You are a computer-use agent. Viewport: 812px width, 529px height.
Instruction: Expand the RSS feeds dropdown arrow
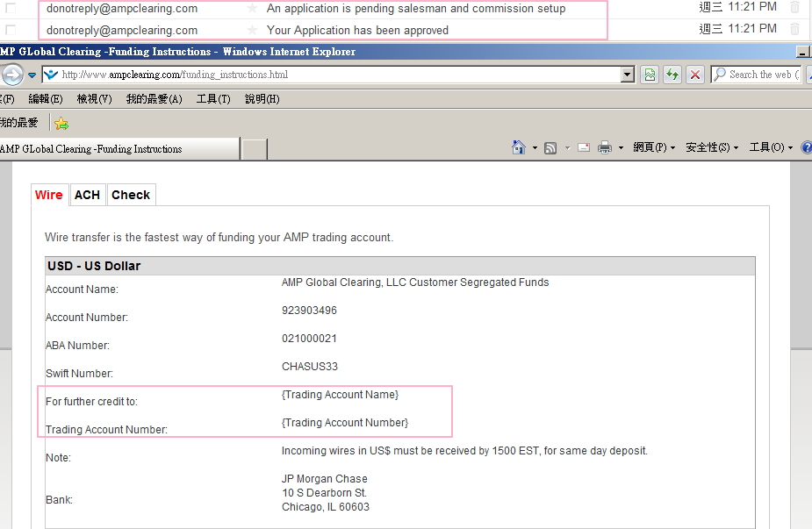point(567,148)
